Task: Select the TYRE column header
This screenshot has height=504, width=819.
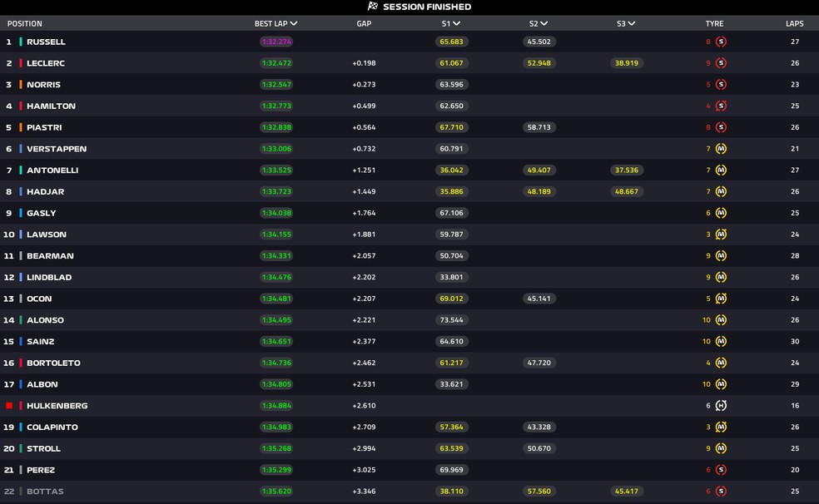Action: coord(714,23)
